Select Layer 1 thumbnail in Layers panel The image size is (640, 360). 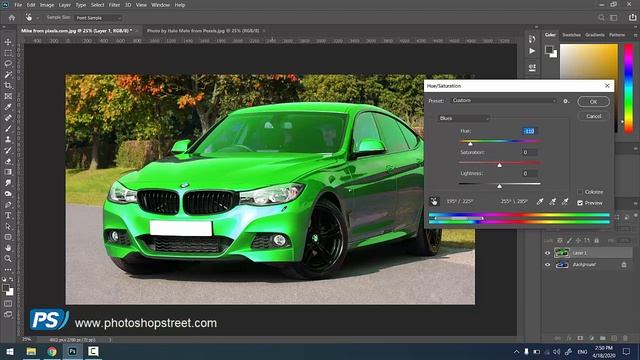point(562,253)
